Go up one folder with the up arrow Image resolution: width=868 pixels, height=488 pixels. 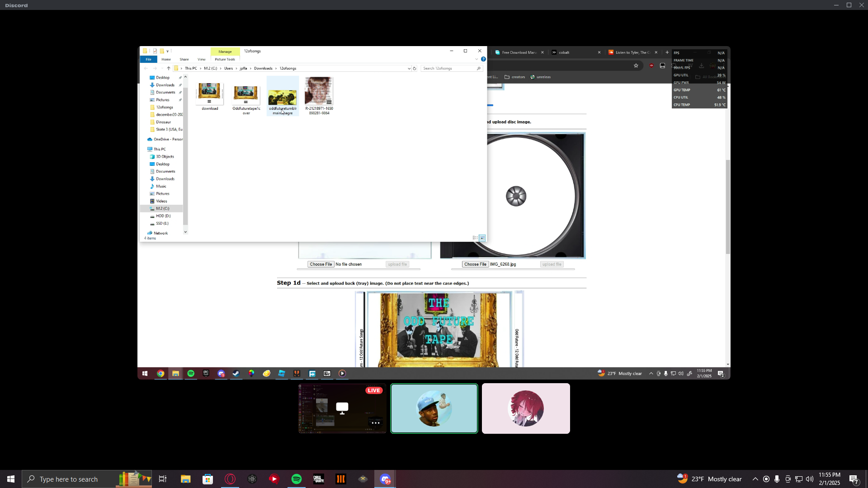[x=169, y=69]
